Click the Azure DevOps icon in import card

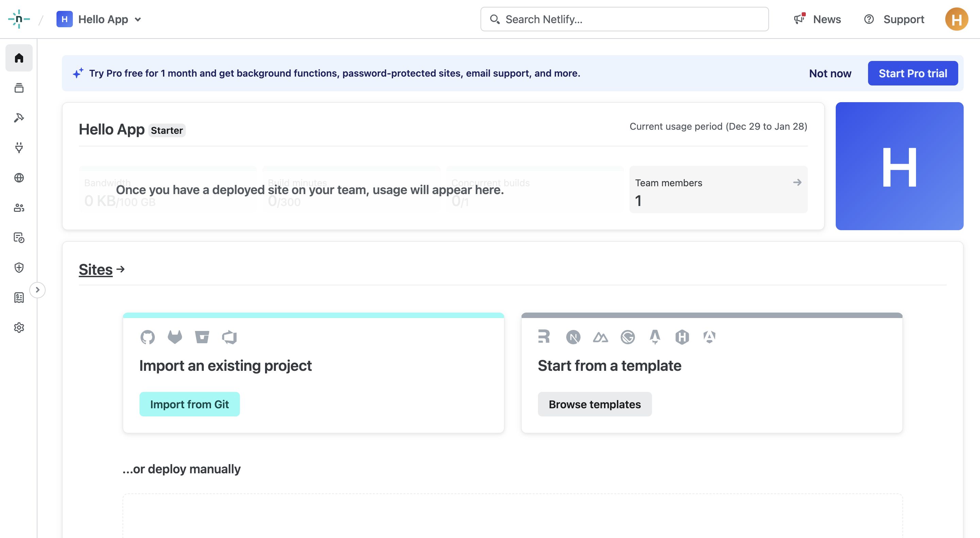[229, 337]
